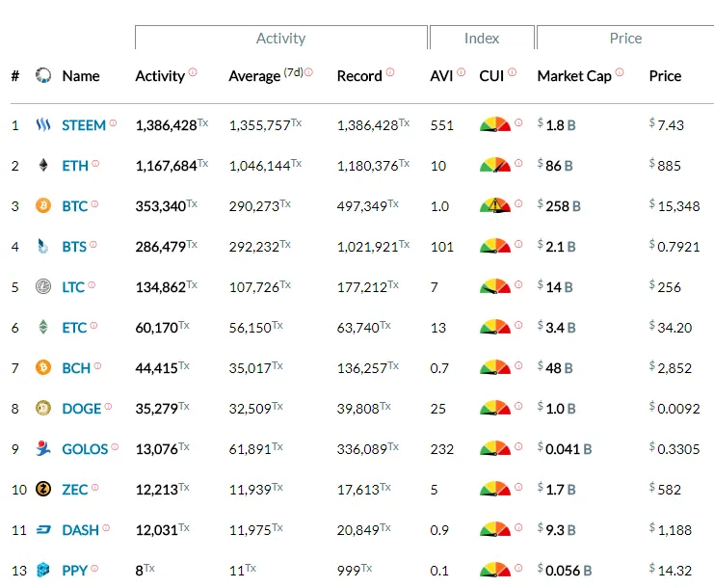Click info icon beside Record column header
The width and height of the screenshot is (714, 588).
(x=390, y=72)
